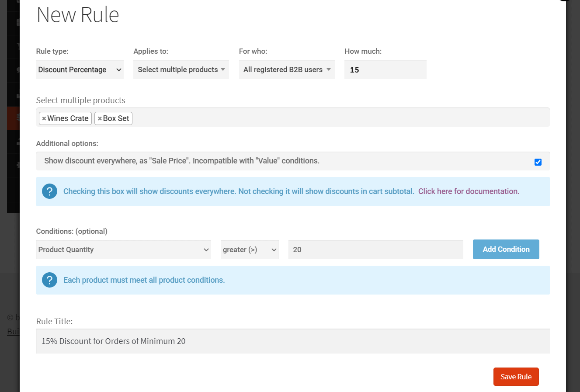The width and height of the screenshot is (580, 392).
Task: Focus the How much value field
Action: 386,70
